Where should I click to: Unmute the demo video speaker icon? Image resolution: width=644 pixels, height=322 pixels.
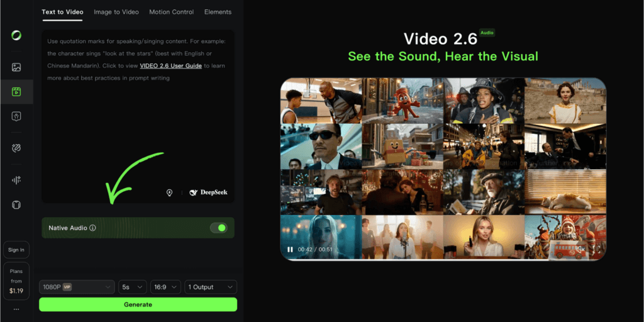[580, 249]
